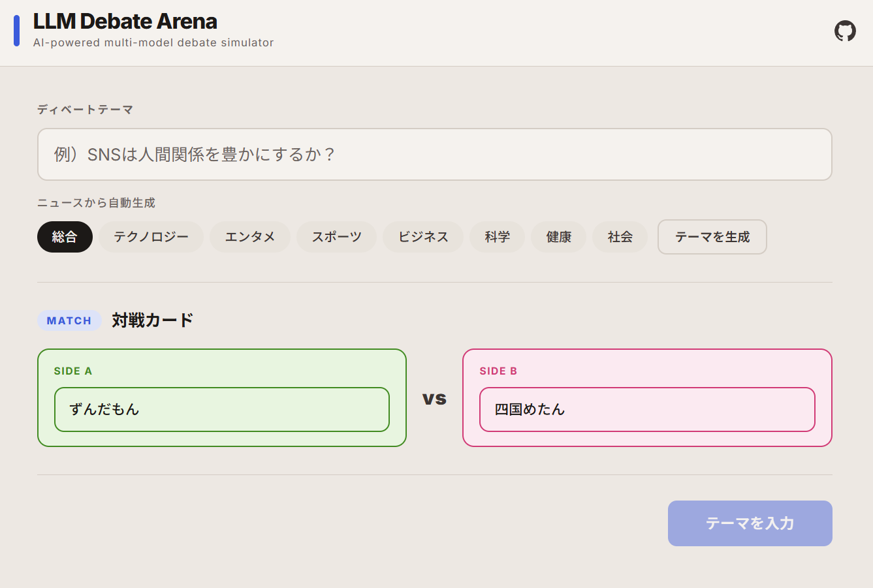Click the SIDE B pink card label
Viewport: 873px width, 588px height.
498,371
